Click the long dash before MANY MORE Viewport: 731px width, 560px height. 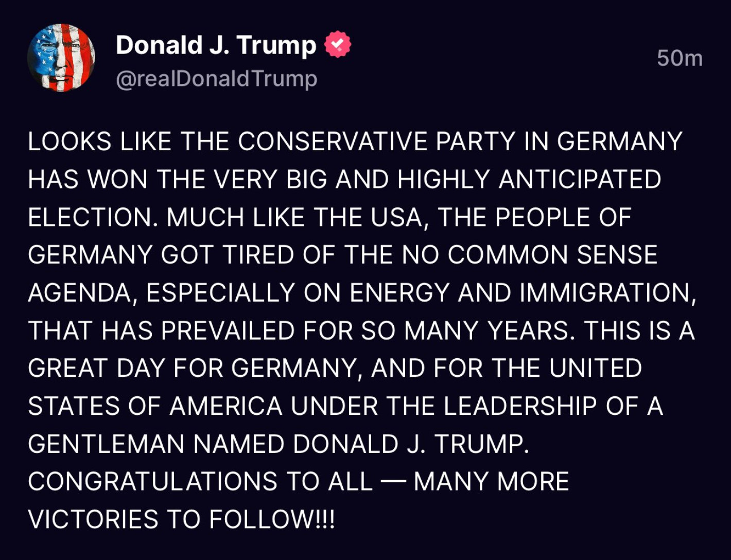pos(393,482)
